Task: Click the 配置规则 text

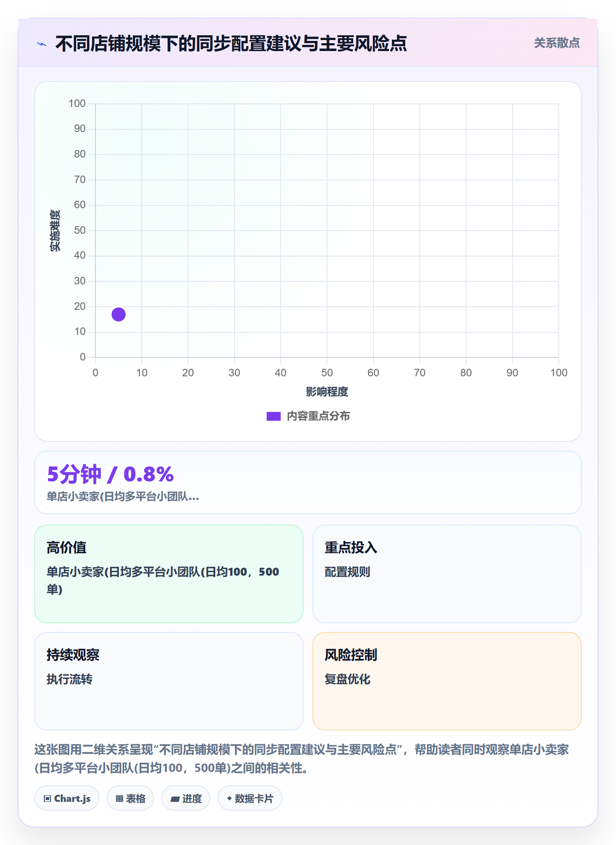Action: click(x=347, y=572)
